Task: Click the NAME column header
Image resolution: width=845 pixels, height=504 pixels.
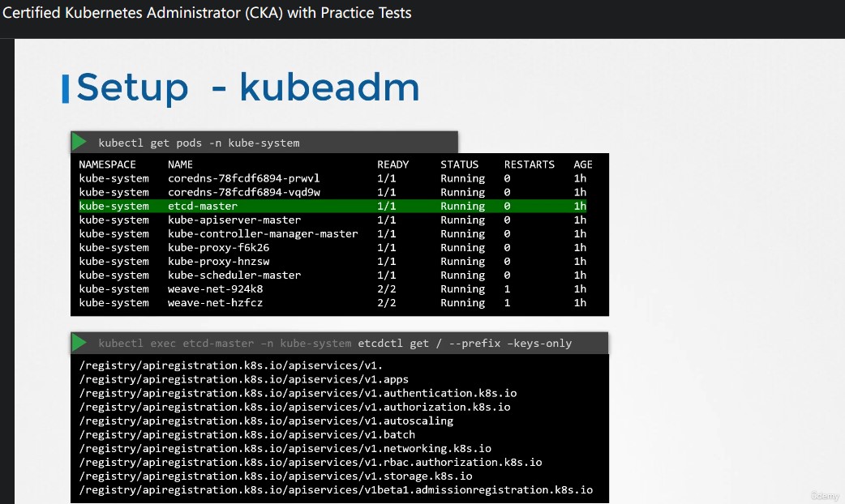Action: pyautogui.click(x=180, y=164)
